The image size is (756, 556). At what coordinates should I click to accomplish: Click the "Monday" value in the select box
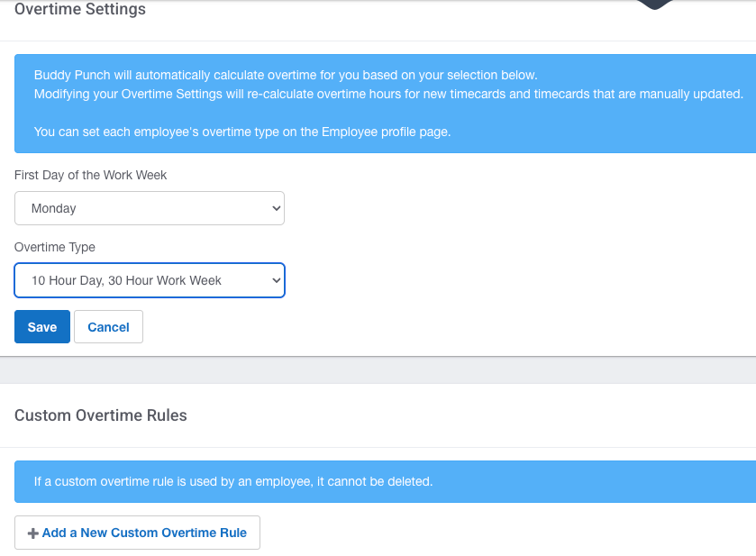point(54,208)
